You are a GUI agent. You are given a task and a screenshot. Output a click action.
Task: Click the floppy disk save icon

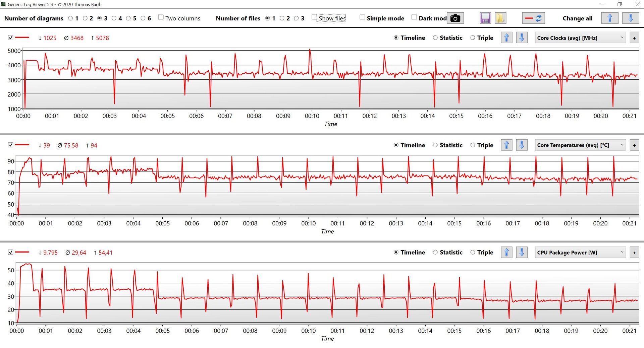coord(485,18)
